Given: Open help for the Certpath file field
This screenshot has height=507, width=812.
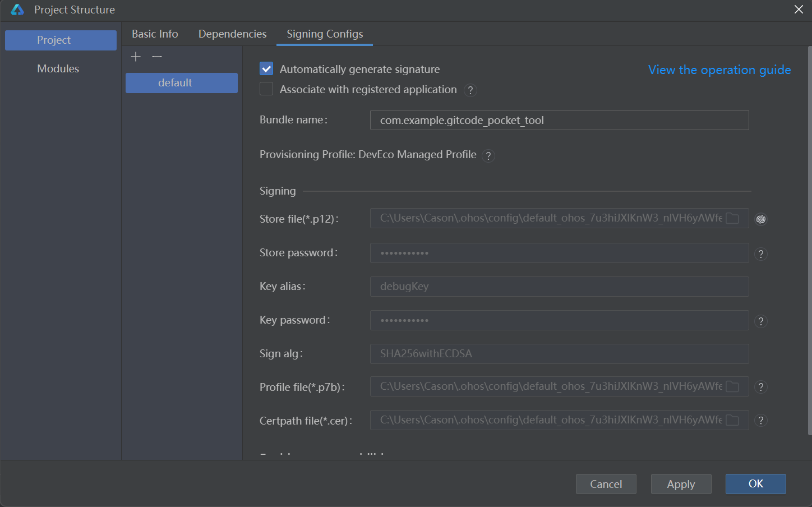Looking at the screenshot, I should pos(760,420).
